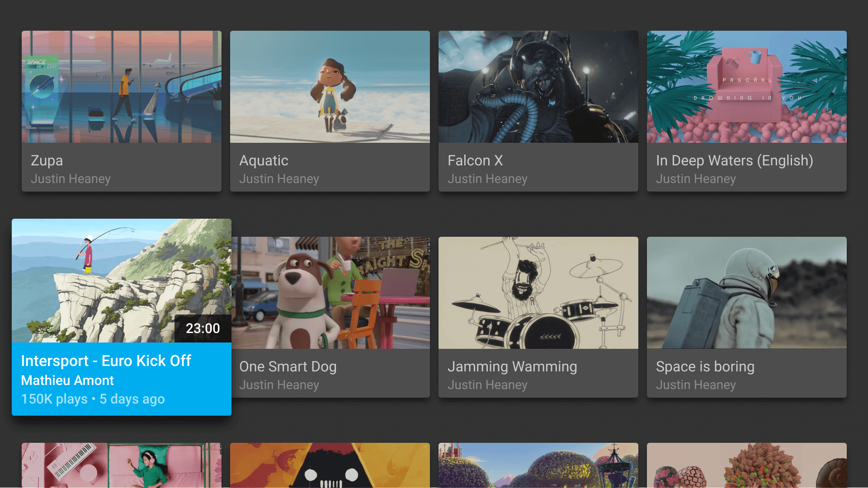Select the Space is boring title
This screenshot has height=488, width=868.
(705, 366)
